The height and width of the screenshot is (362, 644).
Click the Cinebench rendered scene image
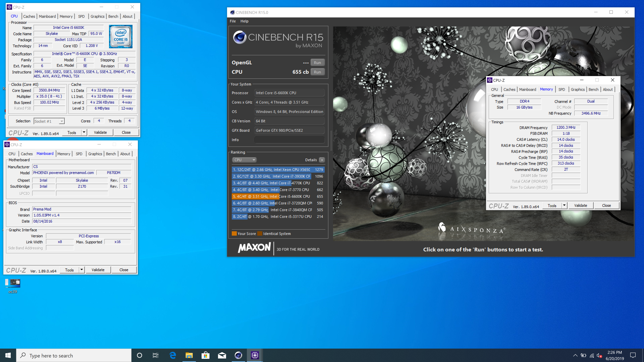[483, 134]
